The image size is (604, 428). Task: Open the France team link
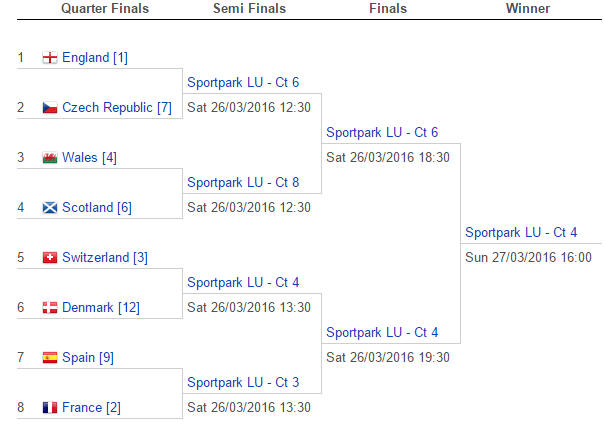(82, 408)
